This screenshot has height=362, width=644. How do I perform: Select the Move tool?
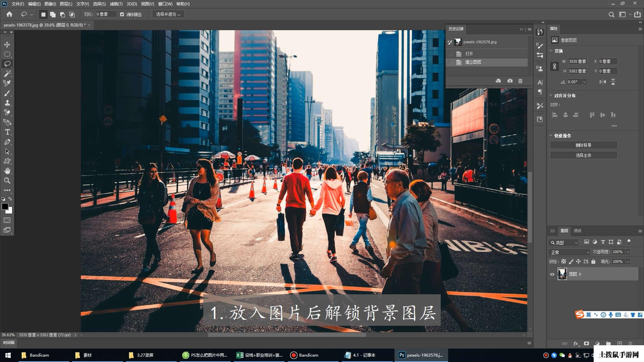[x=7, y=45]
